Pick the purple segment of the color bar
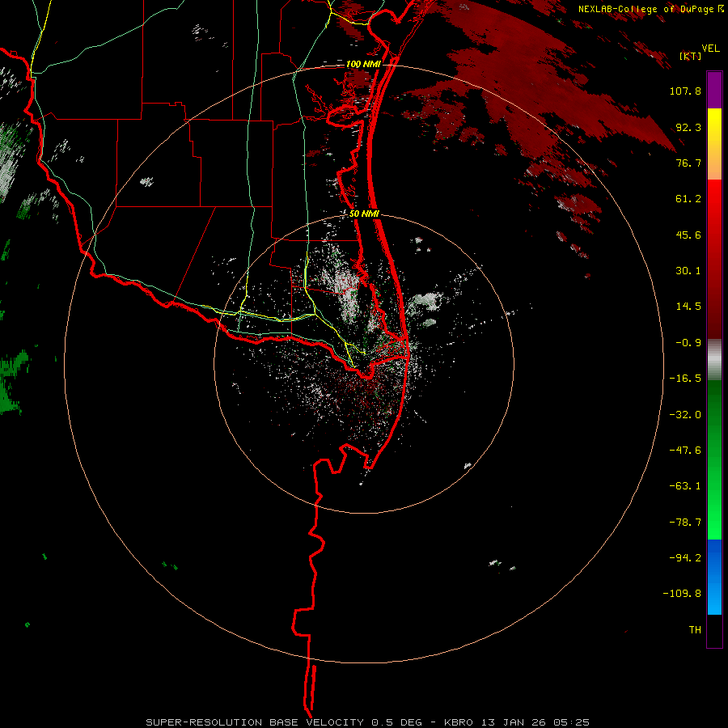Screen dimensions: 728x728 714,90
